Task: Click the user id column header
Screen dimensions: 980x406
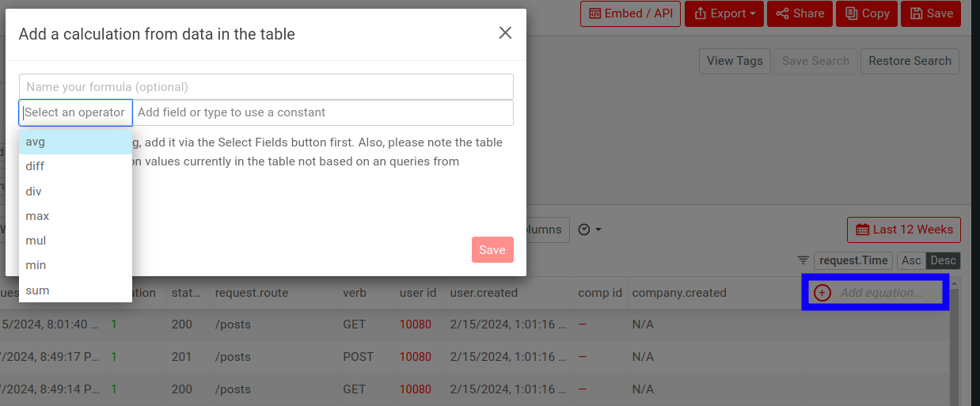Action: tap(418, 293)
